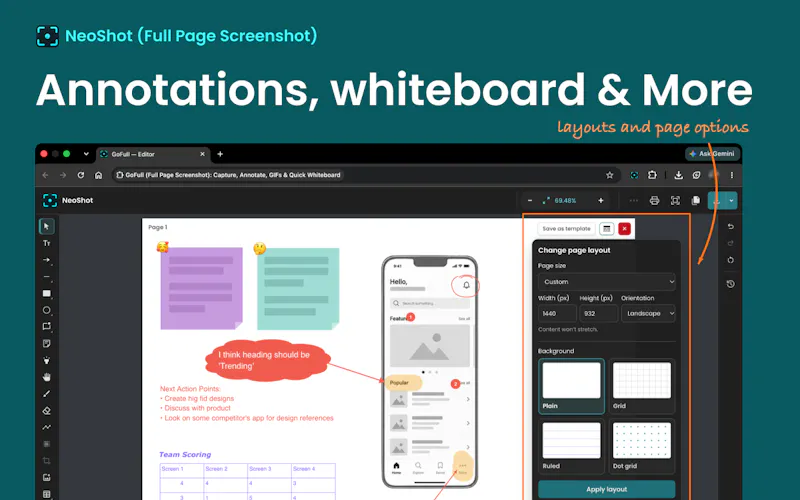This screenshot has height=500, width=800.
Task: Select the Eraser tool
Action: pyautogui.click(x=46, y=411)
